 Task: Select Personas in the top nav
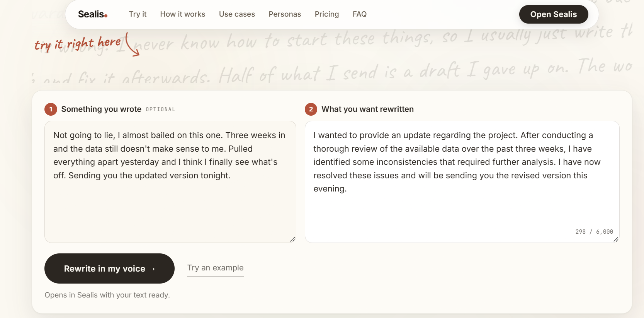285,14
